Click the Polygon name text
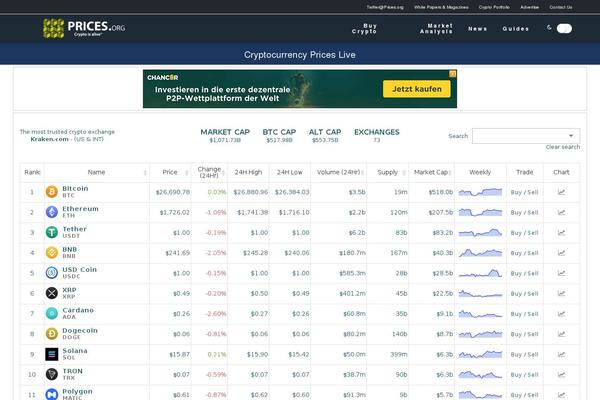 pyautogui.click(x=77, y=392)
